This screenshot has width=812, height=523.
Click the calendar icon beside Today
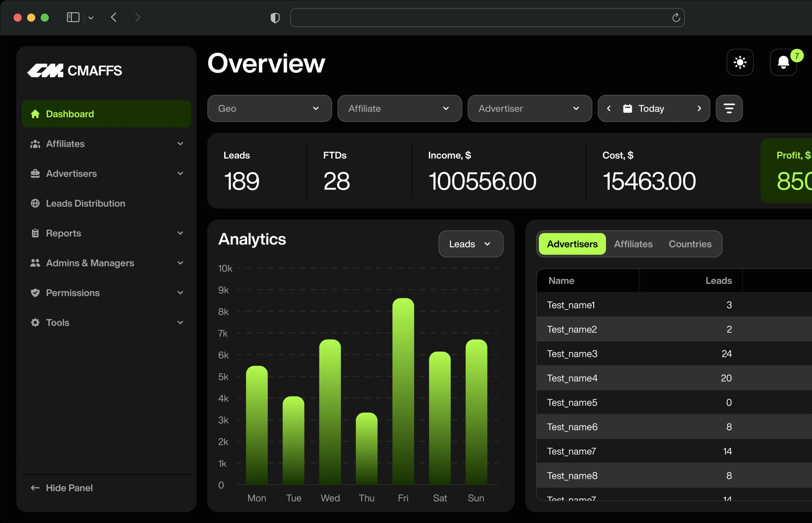click(x=628, y=108)
